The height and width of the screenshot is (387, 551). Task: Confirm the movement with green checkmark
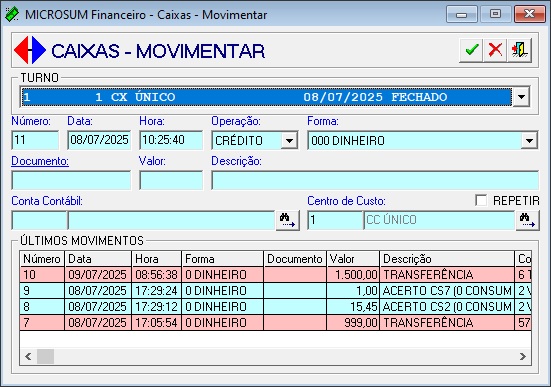click(471, 50)
